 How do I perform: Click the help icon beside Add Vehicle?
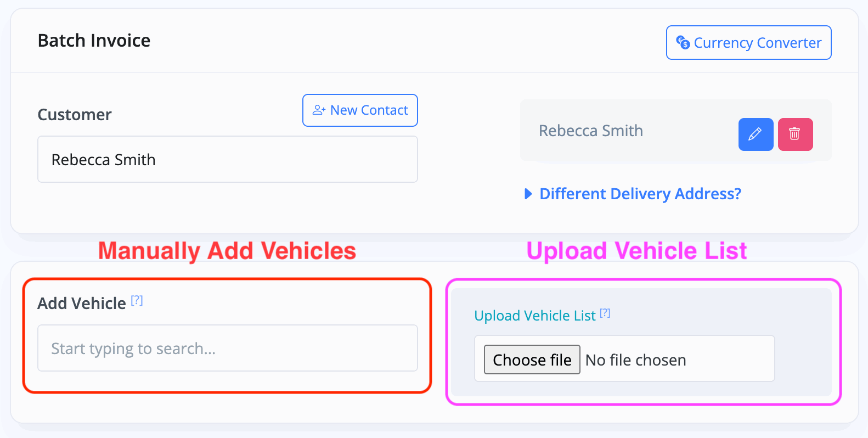pyautogui.click(x=137, y=300)
